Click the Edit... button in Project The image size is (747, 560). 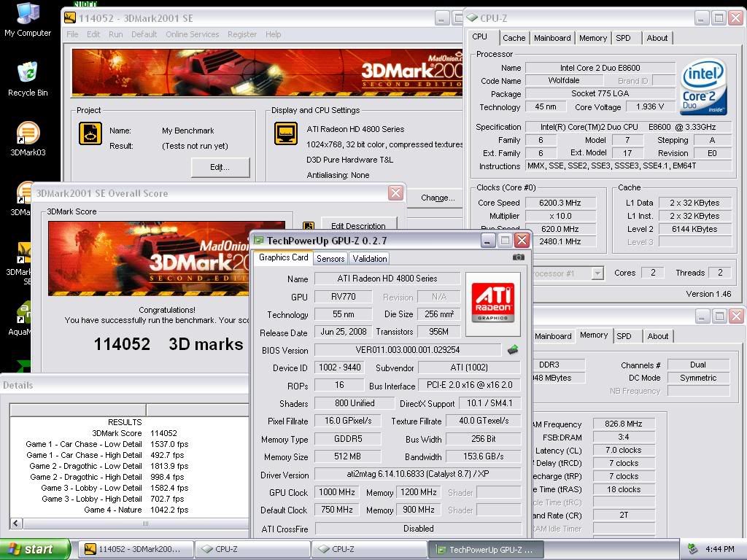click(220, 167)
